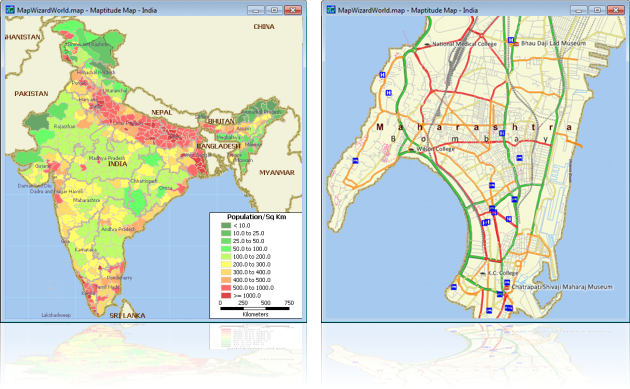The width and height of the screenshot is (630, 389).
Task: Click the Rajasthan state label
Action: coord(64,126)
